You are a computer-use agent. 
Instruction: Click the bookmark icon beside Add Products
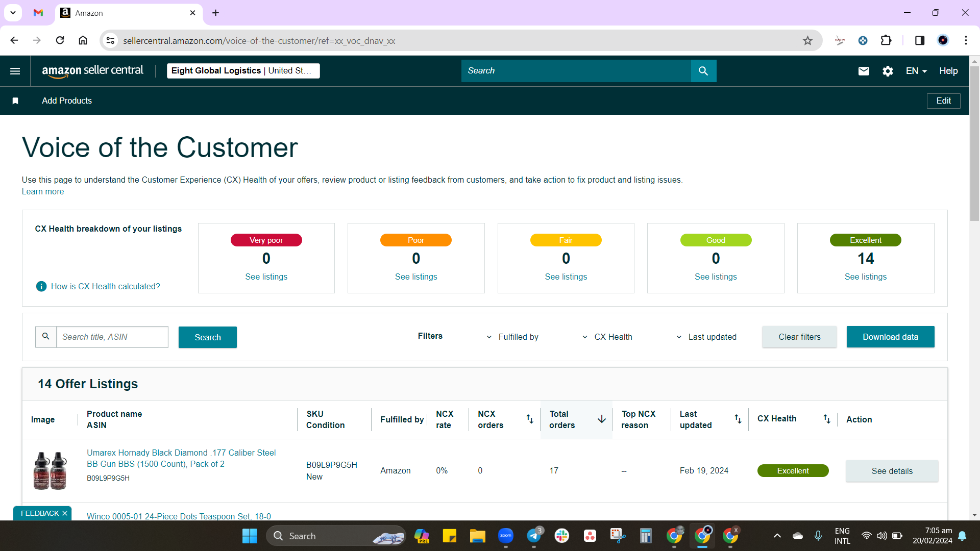tap(15, 101)
